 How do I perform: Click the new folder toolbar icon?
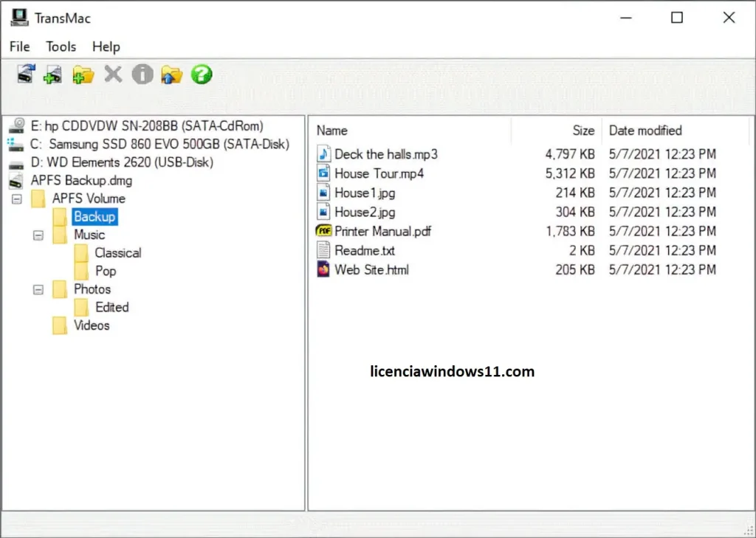point(83,75)
